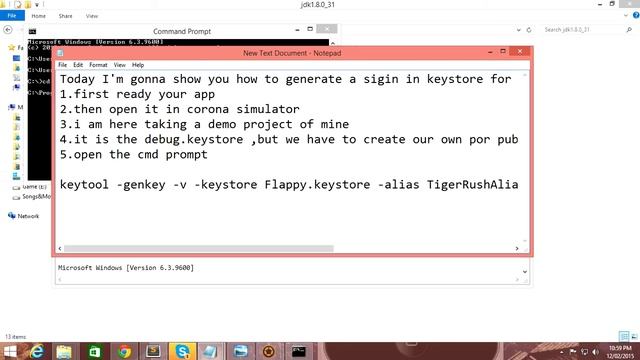Click 'Microsoft Windows [Version 6.3.9600]' in lower box
The width and height of the screenshot is (640, 360).
(x=126, y=268)
